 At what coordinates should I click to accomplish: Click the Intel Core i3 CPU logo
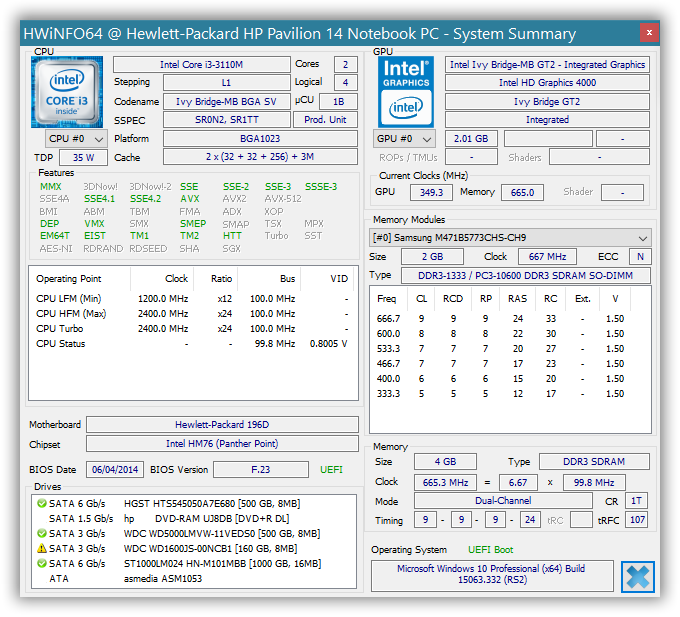(x=67, y=92)
